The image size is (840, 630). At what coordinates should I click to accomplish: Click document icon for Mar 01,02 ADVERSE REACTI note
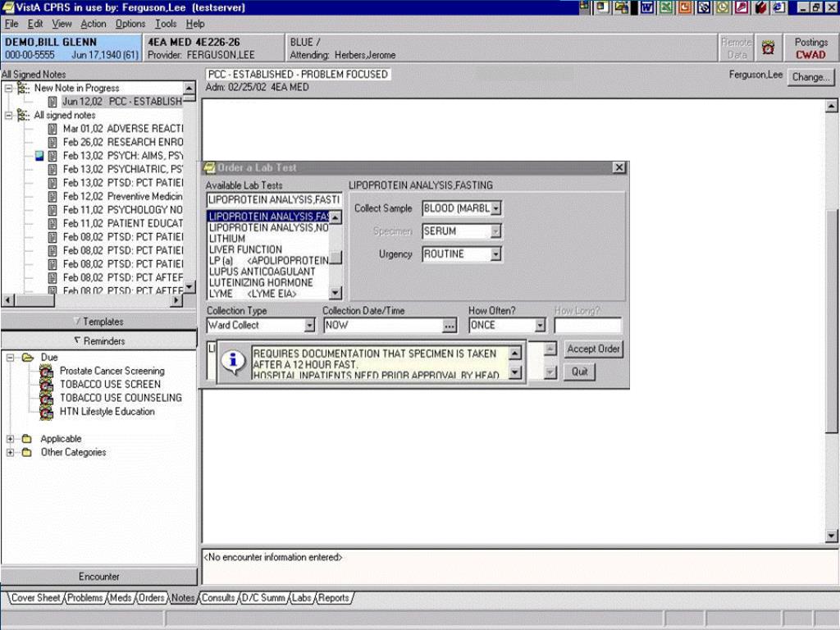[x=52, y=129]
